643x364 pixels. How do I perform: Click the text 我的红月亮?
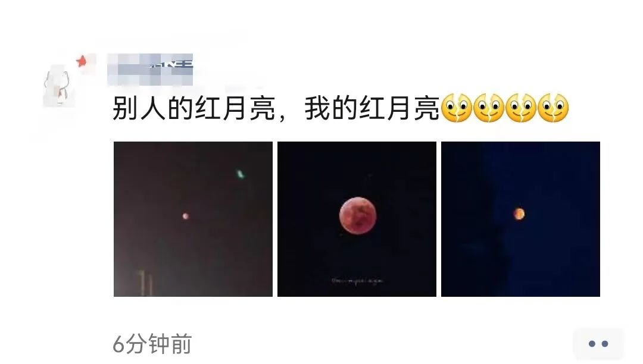point(372,108)
